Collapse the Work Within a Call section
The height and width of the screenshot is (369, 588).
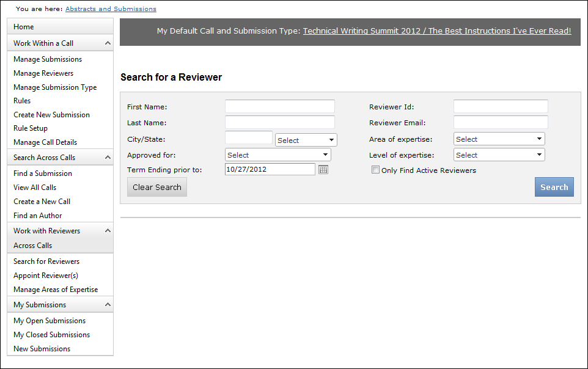[x=59, y=43]
